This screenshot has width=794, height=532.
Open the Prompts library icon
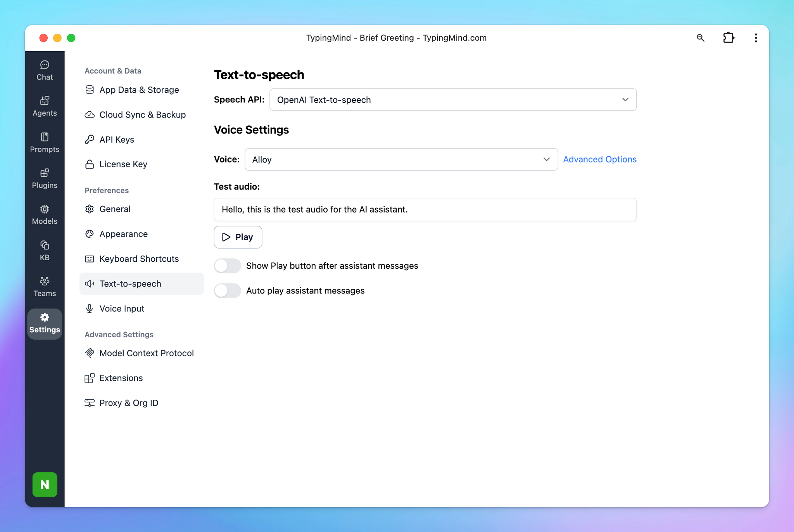pos(45,142)
